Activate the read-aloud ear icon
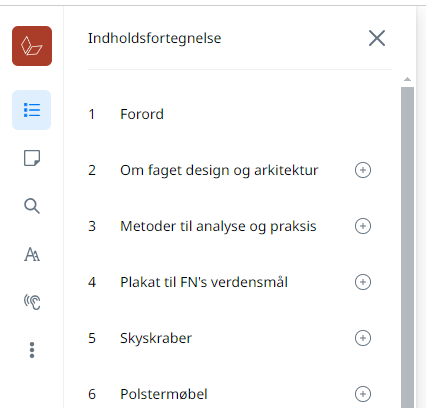The height and width of the screenshot is (408, 426). pyautogui.click(x=32, y=302)
